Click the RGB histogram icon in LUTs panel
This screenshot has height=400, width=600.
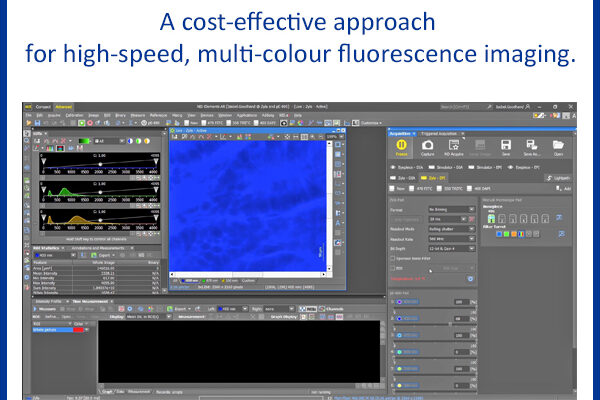(51, 149)
